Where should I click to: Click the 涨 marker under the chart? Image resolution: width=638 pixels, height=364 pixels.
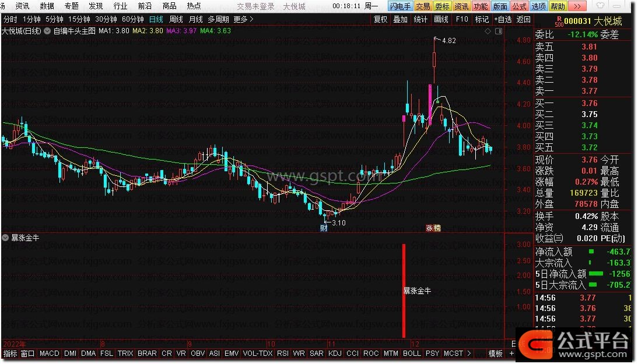click(x=429, y=228)
